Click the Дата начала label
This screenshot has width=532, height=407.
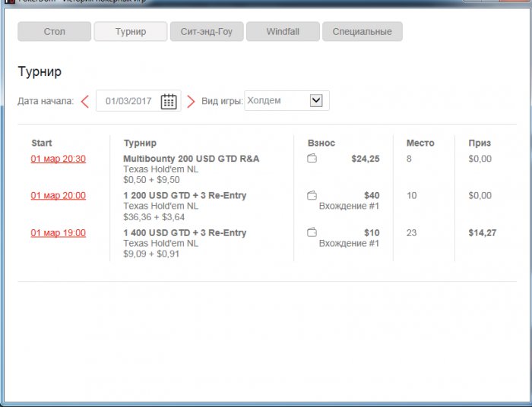(x=46, y=101)
